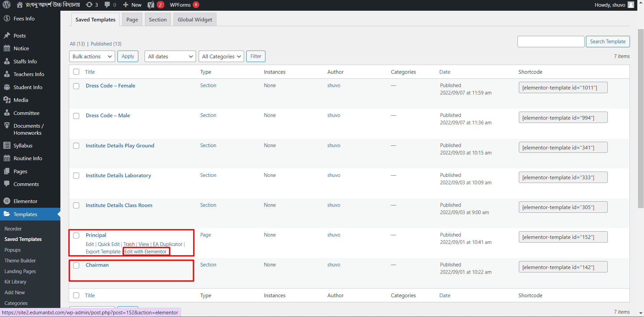
Task: Open Landing Pages submenu item
Action: [x=20, y=271]
